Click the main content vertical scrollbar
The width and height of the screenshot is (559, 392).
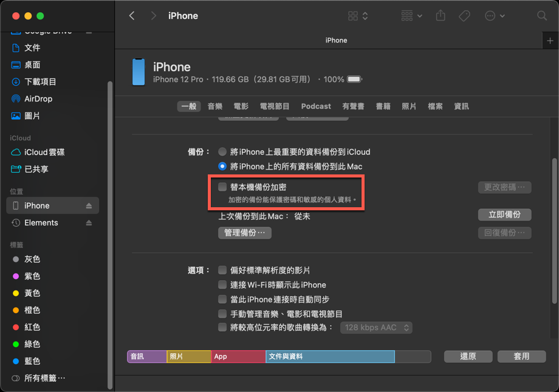point(554,231)
